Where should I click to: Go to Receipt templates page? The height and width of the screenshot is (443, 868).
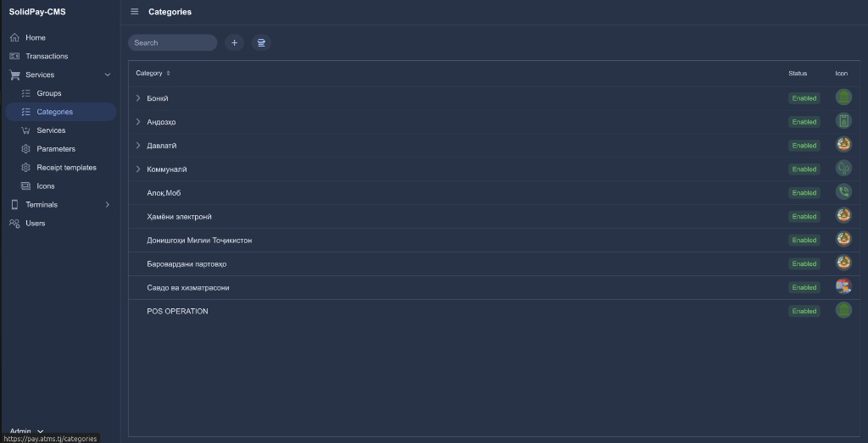tap(66, 168)
